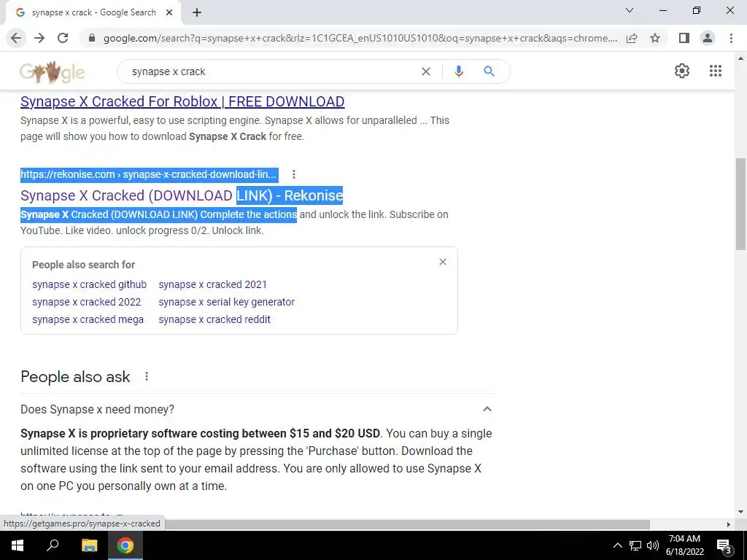Search for synapse x cracked reddit
The height and width of the screenshot is (560, 747).
coord(214,319)
